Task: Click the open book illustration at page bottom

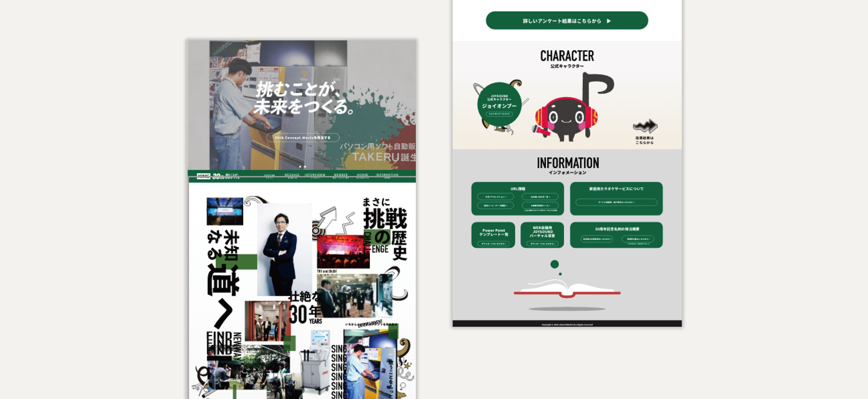Action: click(567, 289)
